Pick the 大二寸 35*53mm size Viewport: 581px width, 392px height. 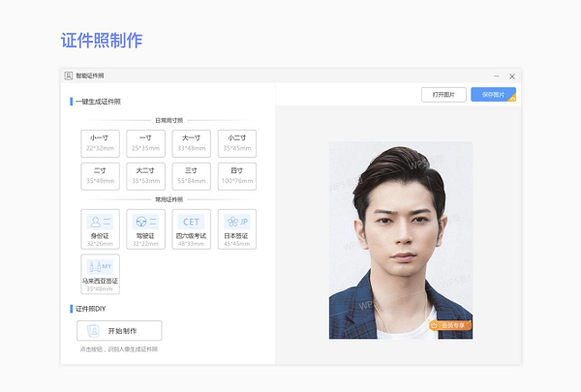145,176
